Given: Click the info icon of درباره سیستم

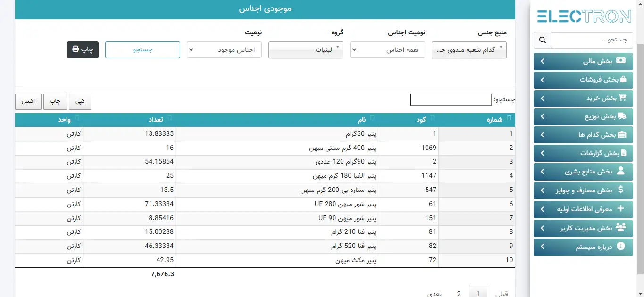Looking at the screenshot, I should click(x=621, y=246).
